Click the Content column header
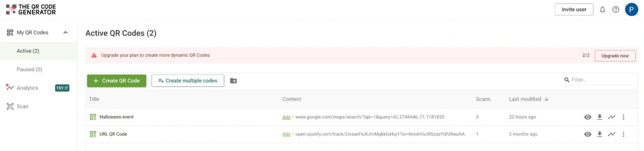The image size is (644, 151). click(x=292, y=99)
